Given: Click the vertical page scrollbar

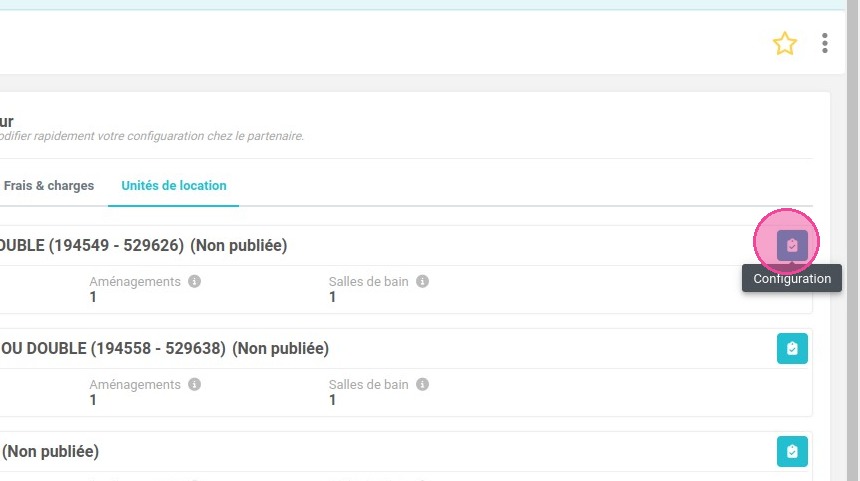Looking at the screenshot, I should (x=853, y=240).
